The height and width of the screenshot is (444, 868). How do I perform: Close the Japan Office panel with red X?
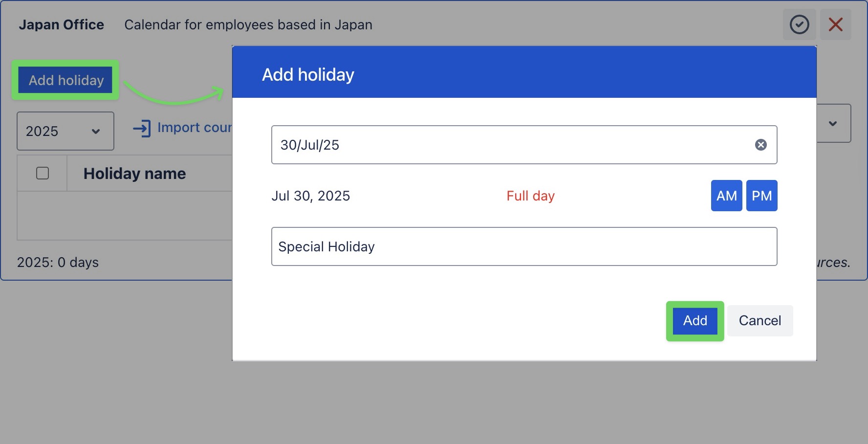click(836, 24)
